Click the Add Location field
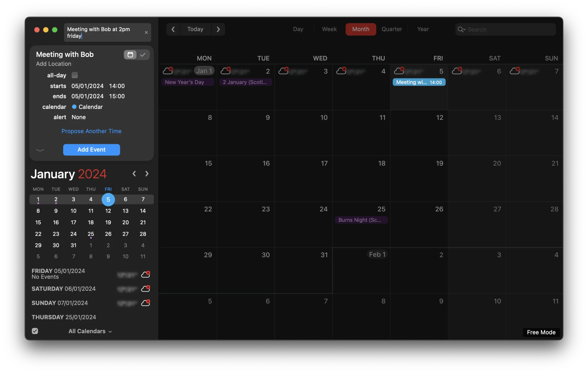Screen dimensions: 588x373 tap(53, 63)
